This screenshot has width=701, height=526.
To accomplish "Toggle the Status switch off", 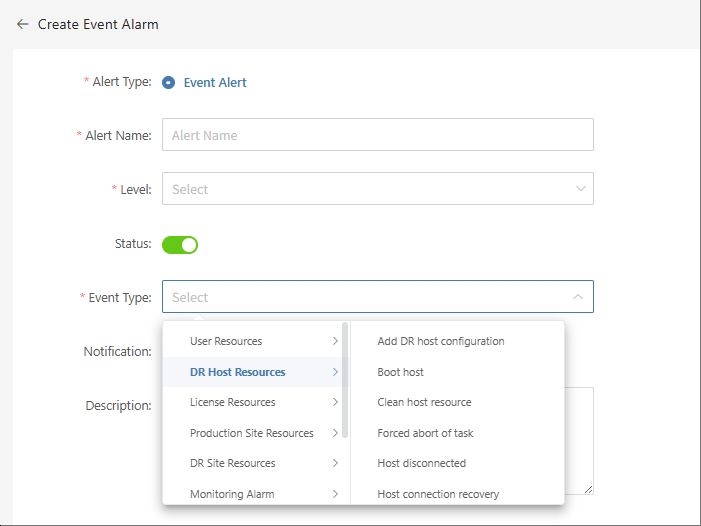I will click(180, 245).
